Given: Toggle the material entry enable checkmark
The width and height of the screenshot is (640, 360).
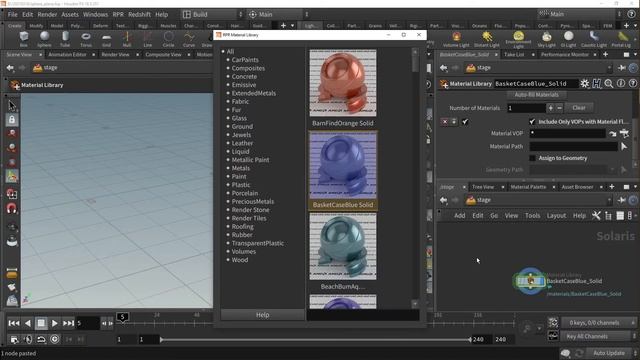Looking at the screenshot, I should tap(465, 122).
